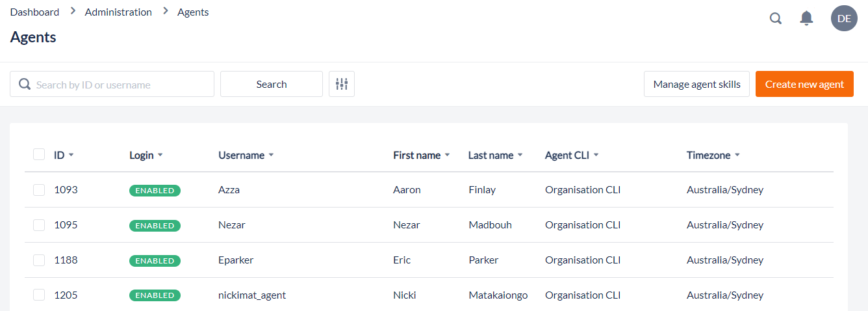Select the checkbox for agent 1093
Image resolution: width=868 pixels, height=311 pixels.
(x=39, y=190)
